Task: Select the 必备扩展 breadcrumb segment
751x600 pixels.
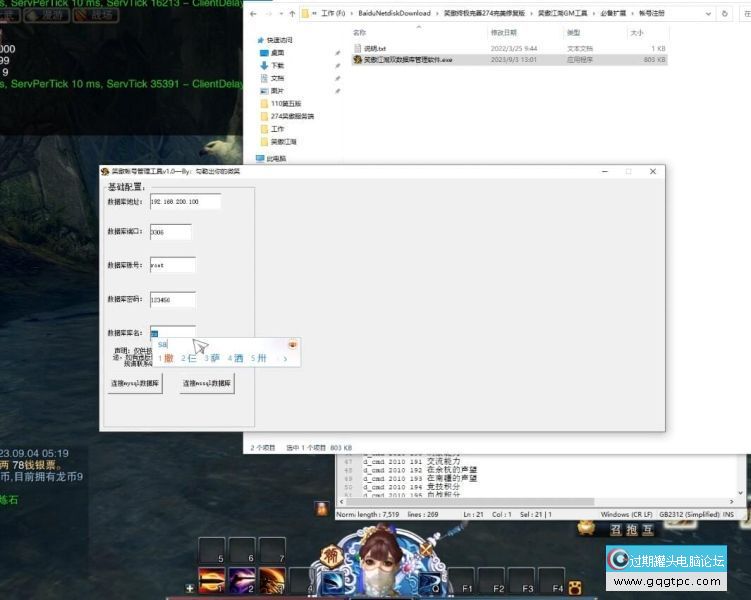Action: tap(613, 13)
